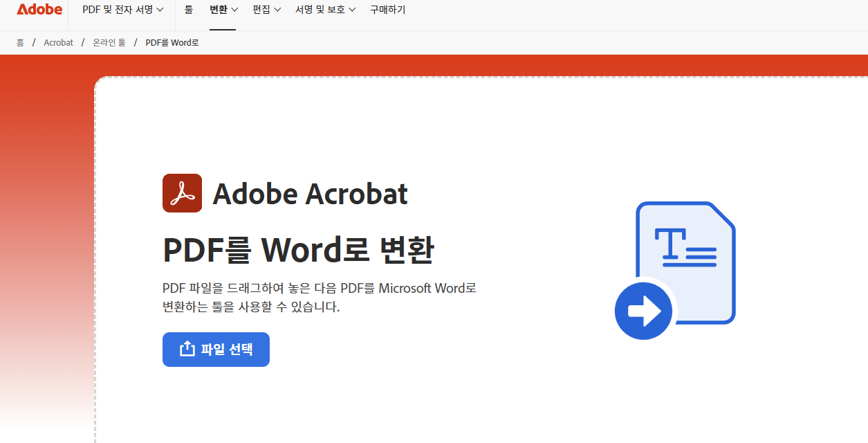868x443 pixels.
Task: Click the description mentioning Microsoft Word
Action: [320, 298]
